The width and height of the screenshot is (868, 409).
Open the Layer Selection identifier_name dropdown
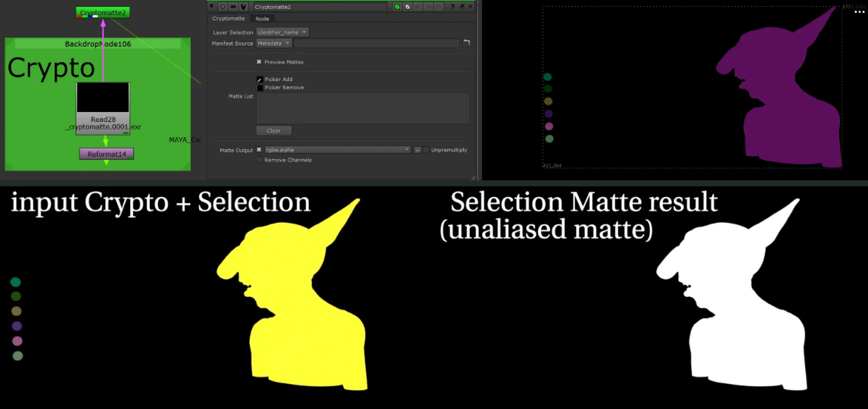(x=282, y=33)
